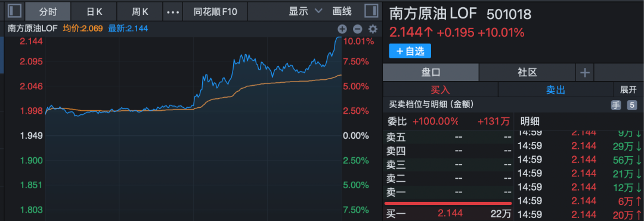
Task: Switch to 分时 intraday chart tab
Action: click(x=48, y=11)
